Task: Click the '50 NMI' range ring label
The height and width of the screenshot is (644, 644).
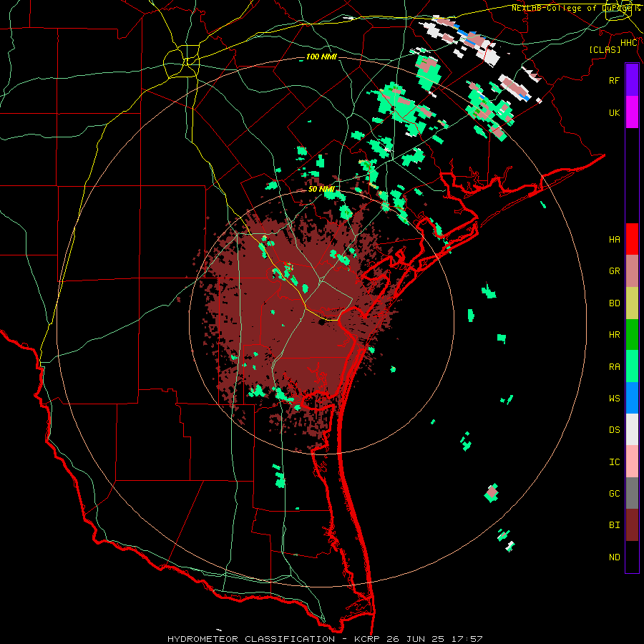Action: coord(321,189)
